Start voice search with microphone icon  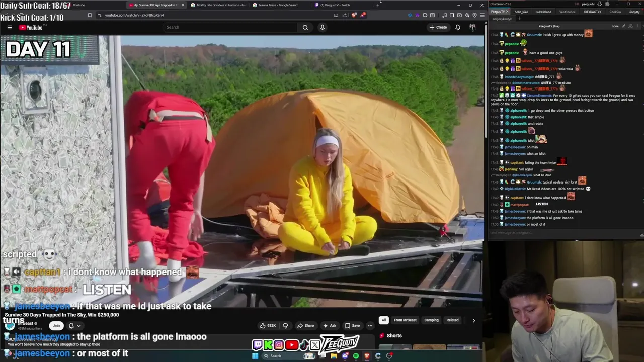coord(323,27)
